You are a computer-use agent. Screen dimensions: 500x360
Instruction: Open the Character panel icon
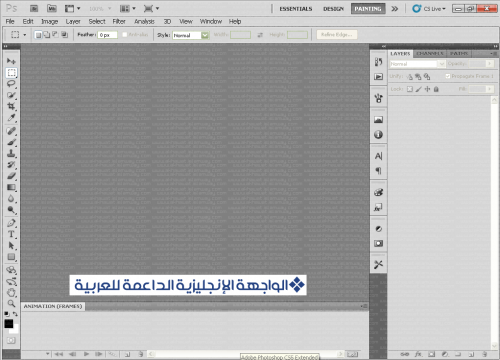[378, 156]
